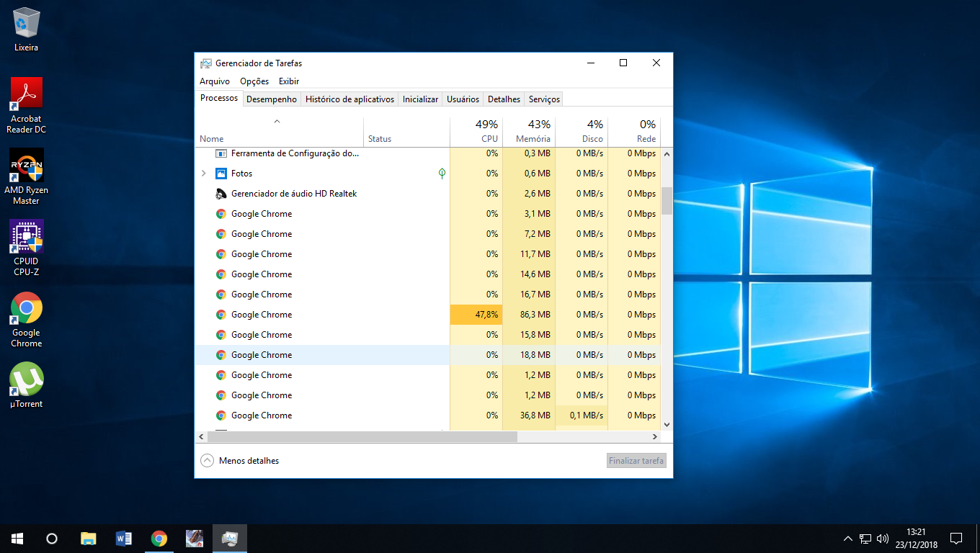This screenshot has height=553, width=980.
Task: Click the 0,1 MB/s disk value
Action: 586,415
